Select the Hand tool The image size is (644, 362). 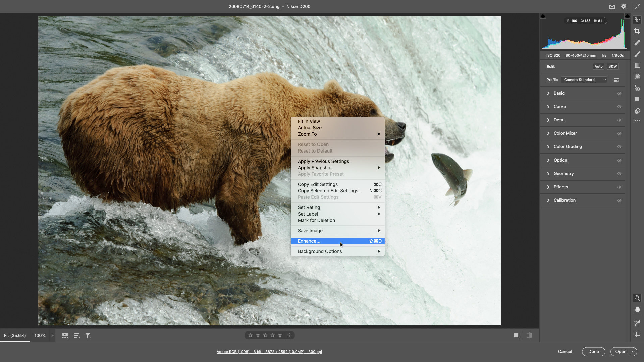637,309
